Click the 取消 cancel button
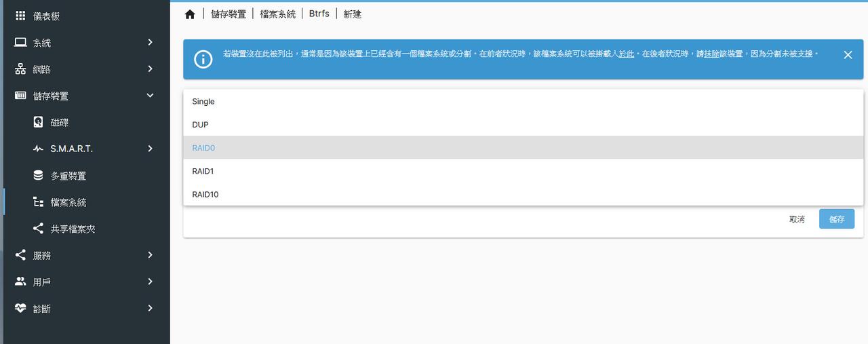 pyautogui.click(x=797, y=219)
